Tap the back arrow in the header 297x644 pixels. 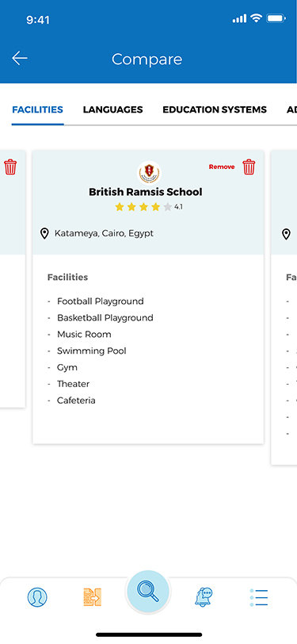pos(19,59)
